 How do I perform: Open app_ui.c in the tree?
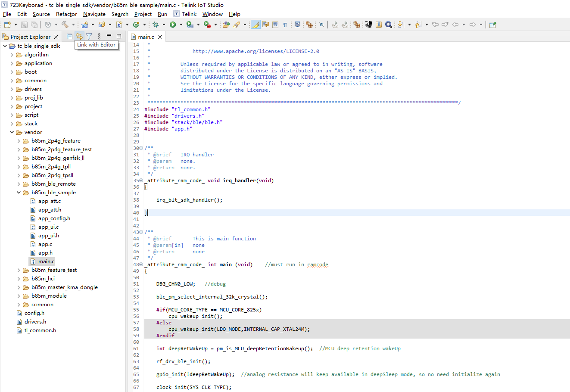(x=48, y=227)
